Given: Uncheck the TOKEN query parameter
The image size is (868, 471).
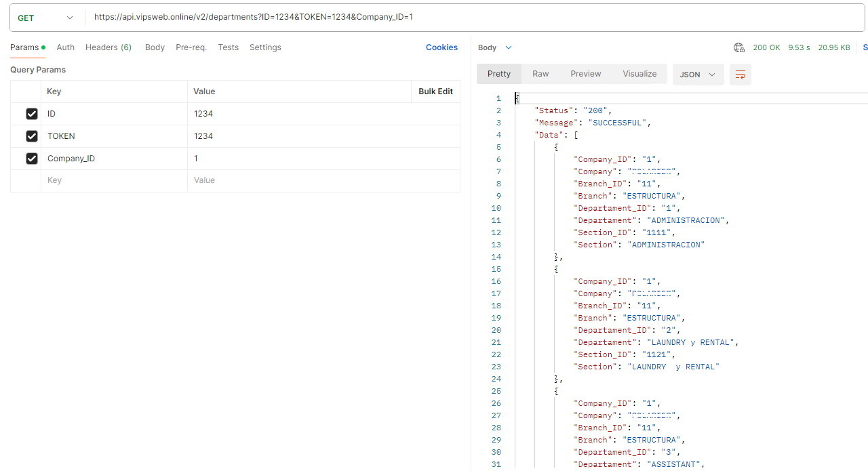Looking at the screenshot, I should point(31,136).
